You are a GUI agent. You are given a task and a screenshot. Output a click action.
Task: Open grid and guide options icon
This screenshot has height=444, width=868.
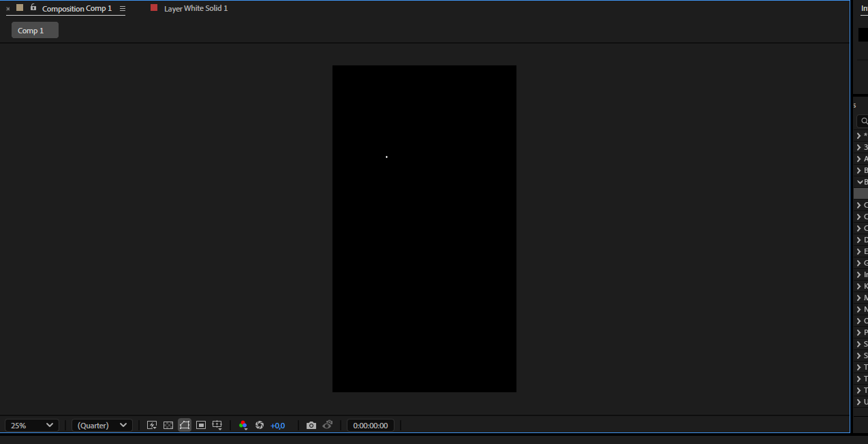point(217,425)
